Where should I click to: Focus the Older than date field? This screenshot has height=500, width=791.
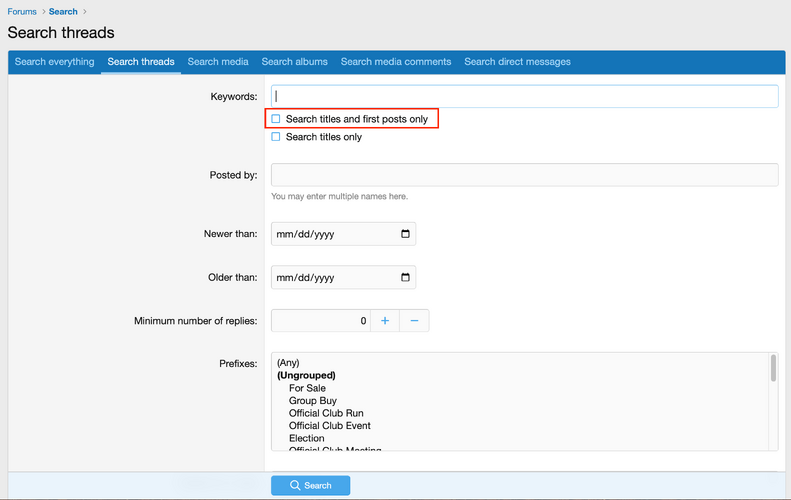point(343,277)
